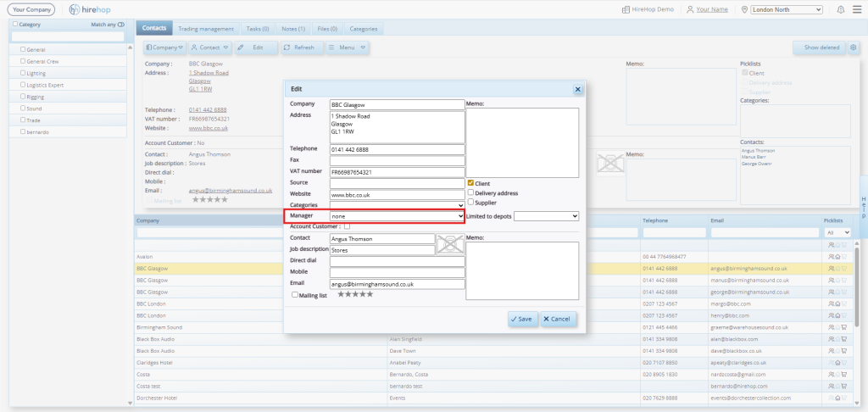Open the Manager dropdown showing none
868x412 pixels.
pyautogui.click(x=397, y=216)
